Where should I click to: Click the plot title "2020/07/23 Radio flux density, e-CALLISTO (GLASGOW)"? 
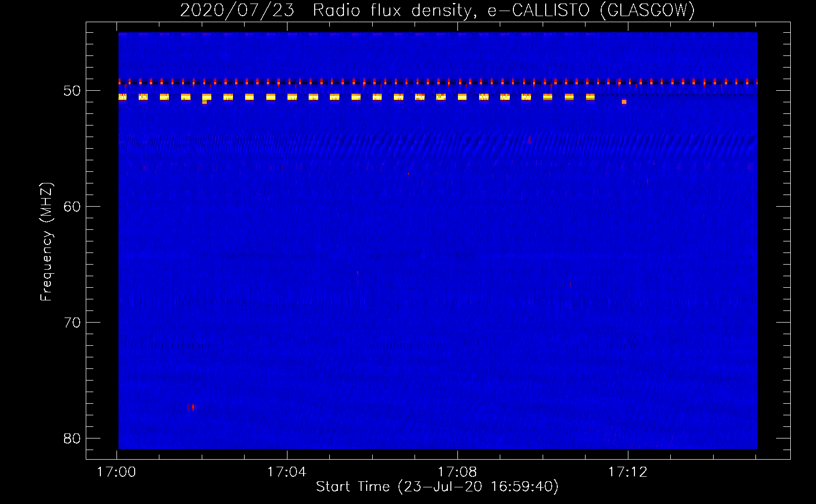[437, 10]
